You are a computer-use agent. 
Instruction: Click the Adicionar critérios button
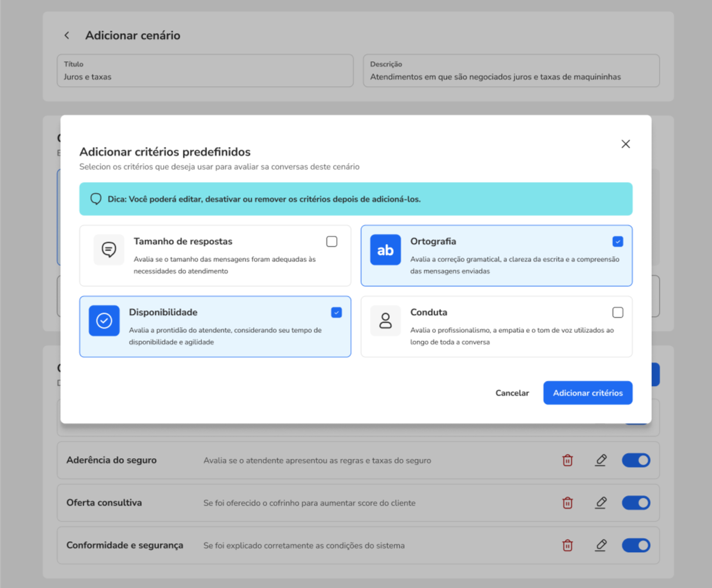[x=587, y=393]
